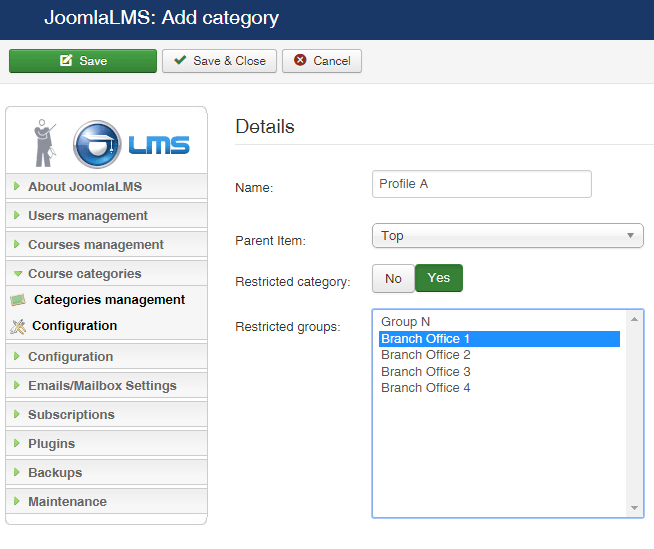
Task: Click the Configuration tools icon under categories
Action: coord(17,326)
